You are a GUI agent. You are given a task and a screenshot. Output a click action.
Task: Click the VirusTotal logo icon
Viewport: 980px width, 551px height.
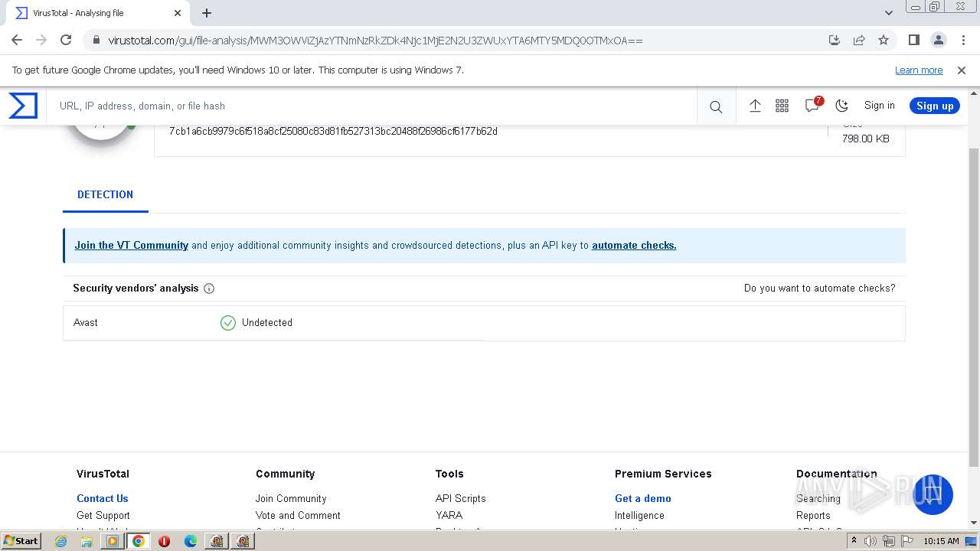point(23,106)
